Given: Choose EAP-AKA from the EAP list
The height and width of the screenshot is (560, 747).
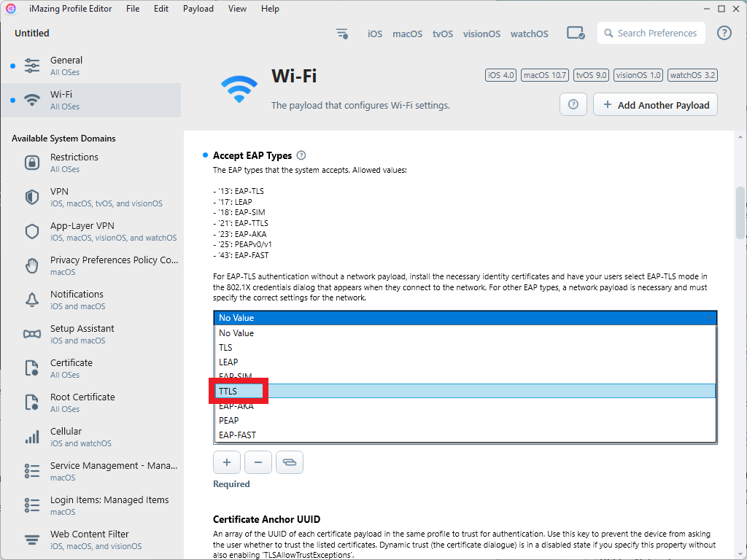Looking at the screenshot, I should (465, 405).
